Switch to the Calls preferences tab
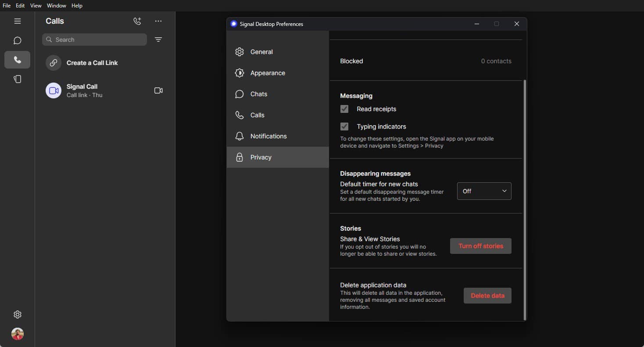The width and height of the screenshot is (644, 347). coord(278,115)
